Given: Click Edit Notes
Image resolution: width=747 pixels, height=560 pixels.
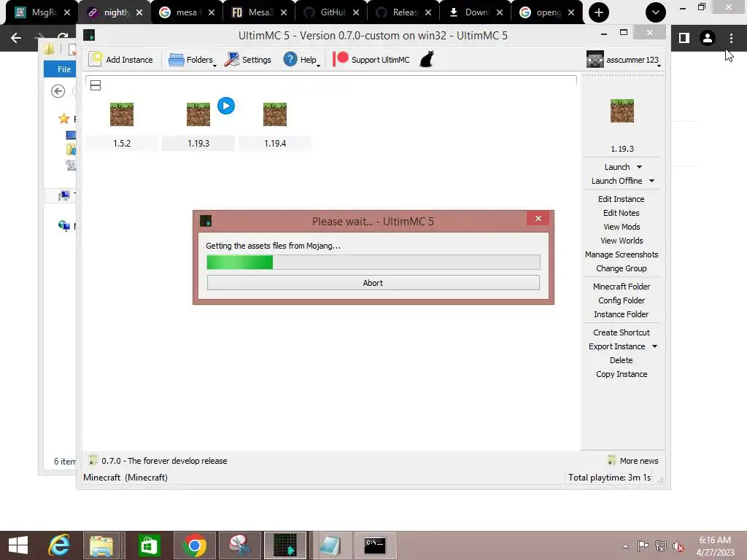Looking at the screenshot, I should (622, 213).
